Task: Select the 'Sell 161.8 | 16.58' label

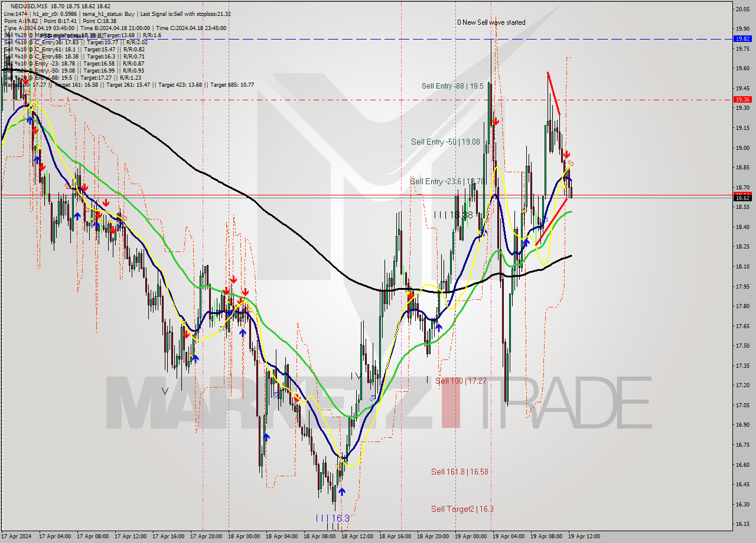Action: [x=460, y=472]
